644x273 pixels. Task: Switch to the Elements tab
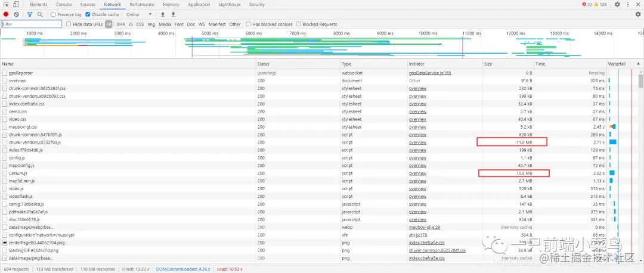[38, 5]
